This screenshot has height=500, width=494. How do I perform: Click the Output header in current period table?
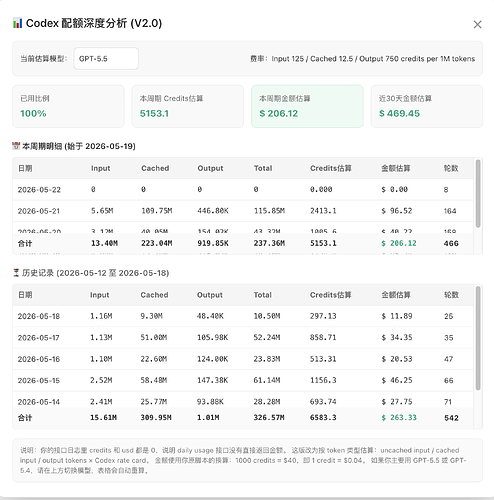click(210, 168)
